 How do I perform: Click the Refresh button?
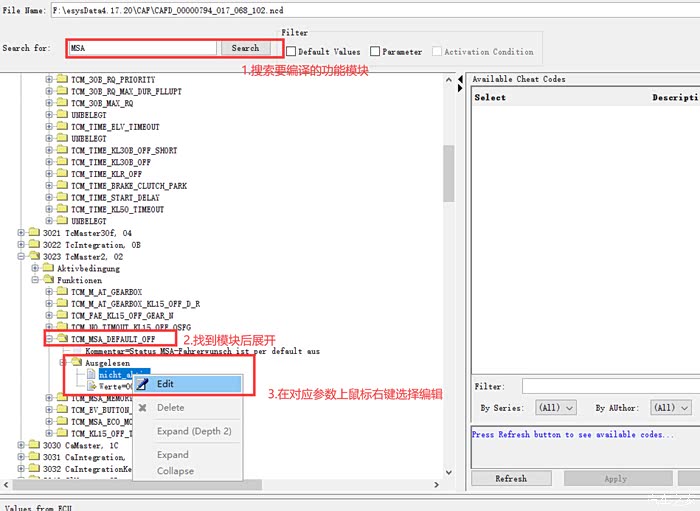(511, 478)
